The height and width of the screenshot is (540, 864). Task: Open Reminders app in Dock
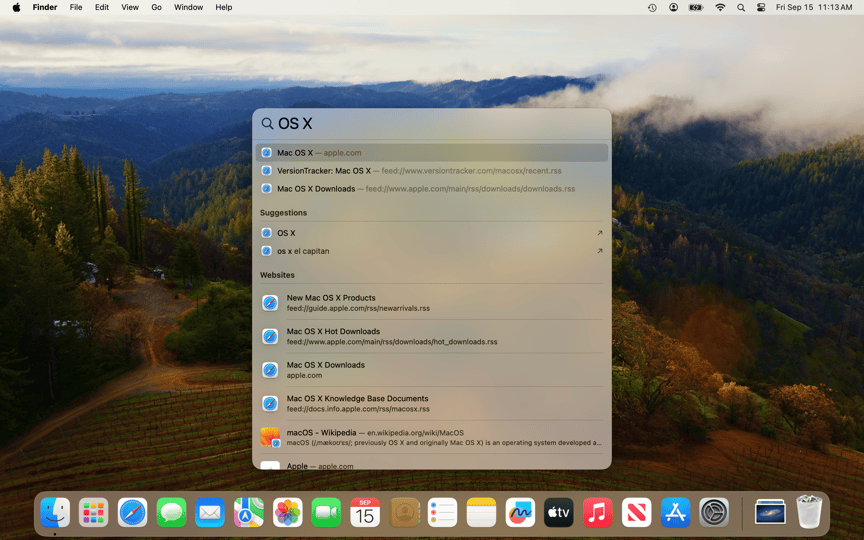click(x=442, y=512)
